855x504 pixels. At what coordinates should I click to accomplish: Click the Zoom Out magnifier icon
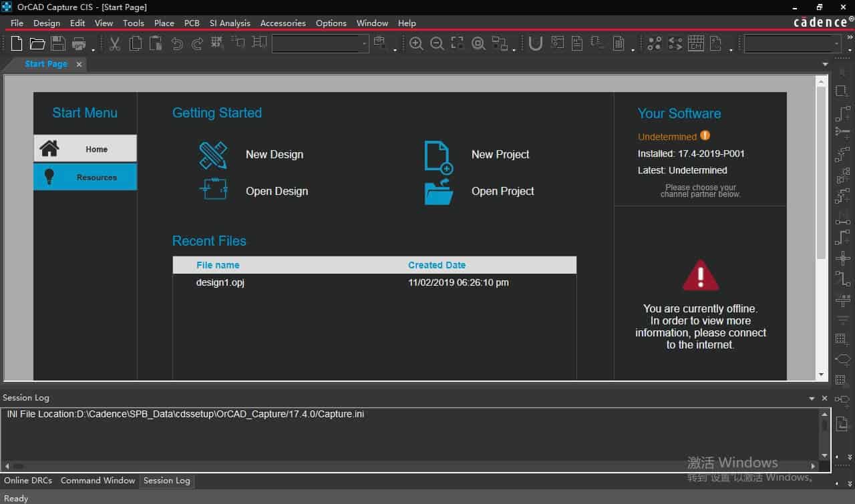pyautogui.click(x=437, y=44)
